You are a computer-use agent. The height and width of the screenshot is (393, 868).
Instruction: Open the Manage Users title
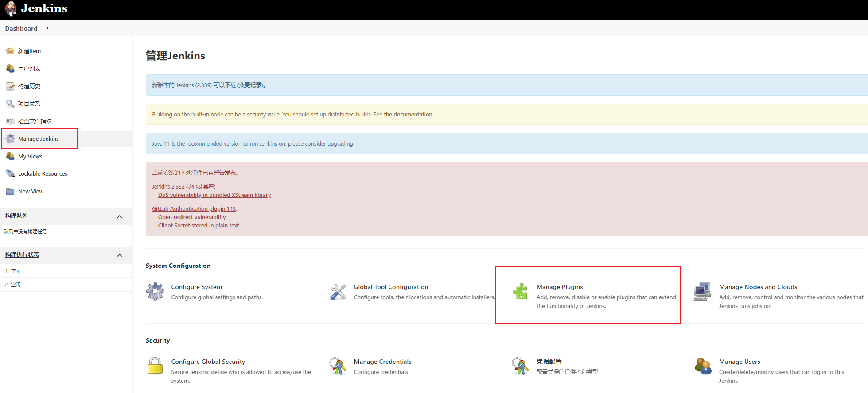coord(740,362)
